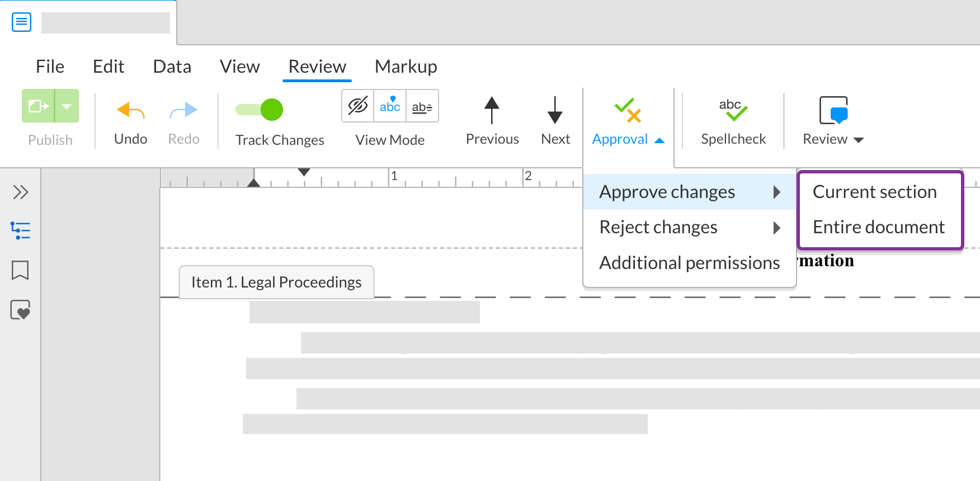Switch to the Markup tab
The width and height of the screenshot is (980, 481).
(406, 67)
